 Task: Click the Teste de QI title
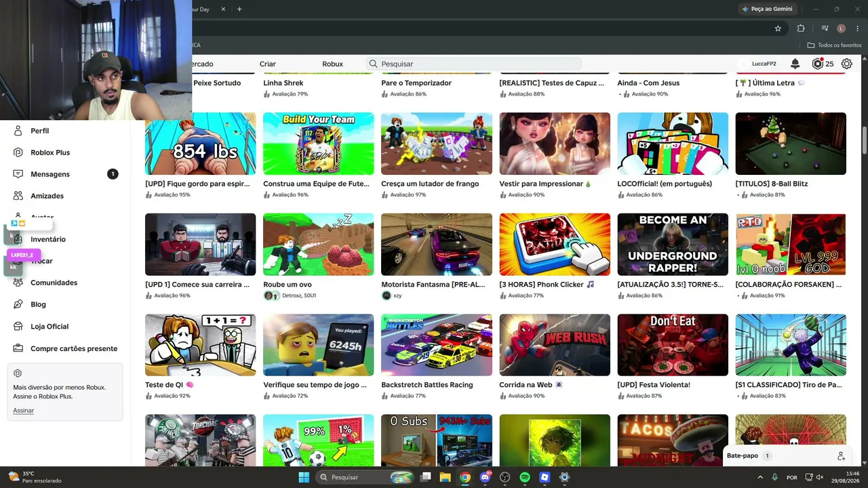[170, 385]
